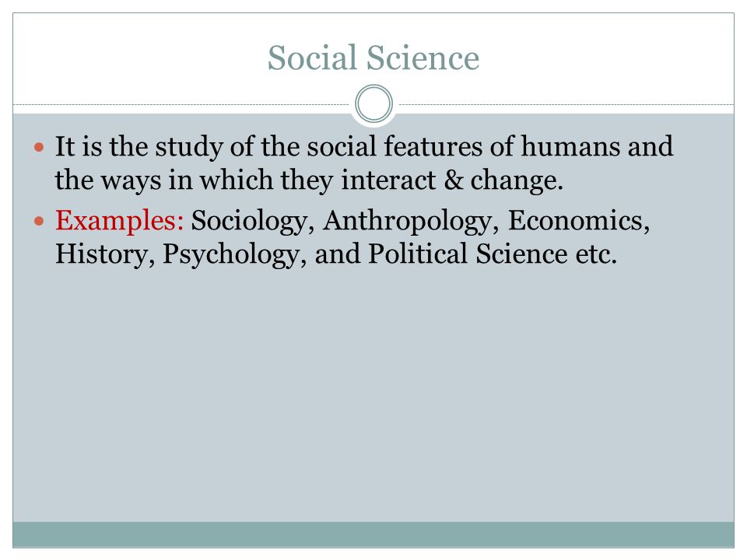Click the dashed line left of the circle

click(x=181, y=104)
